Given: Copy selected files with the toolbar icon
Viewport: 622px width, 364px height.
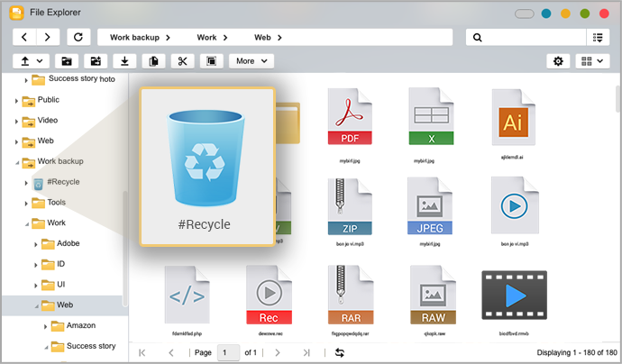Looking at the screenshot, I should click(153, 61).
